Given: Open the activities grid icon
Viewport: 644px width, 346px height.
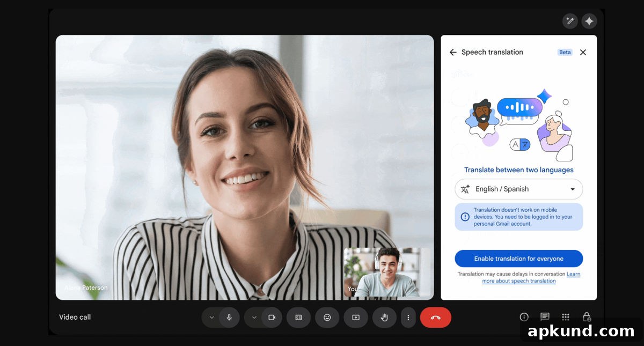Looking at the screenshot, I should (x=565, y=317).
